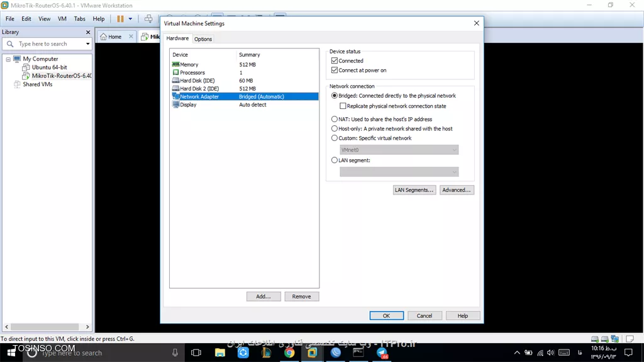This screenshot has height=362, width=644.
Task: Open the Edit menu
Action: click(26, 19)
